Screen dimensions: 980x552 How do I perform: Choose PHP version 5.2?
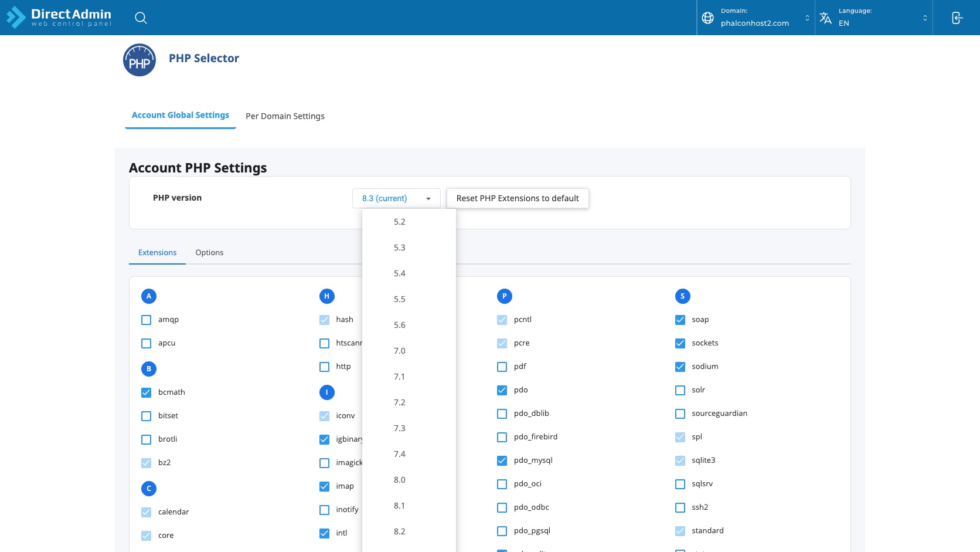tap(409, 222)
